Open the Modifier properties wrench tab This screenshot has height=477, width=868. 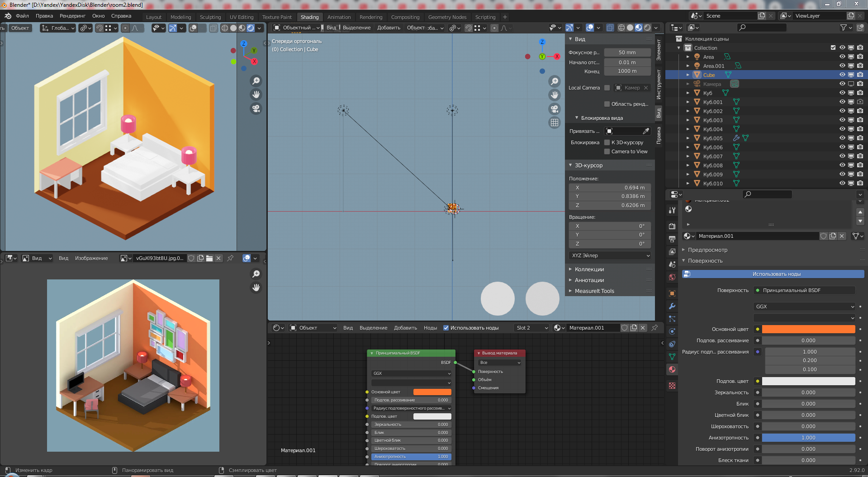coord(672,306)
